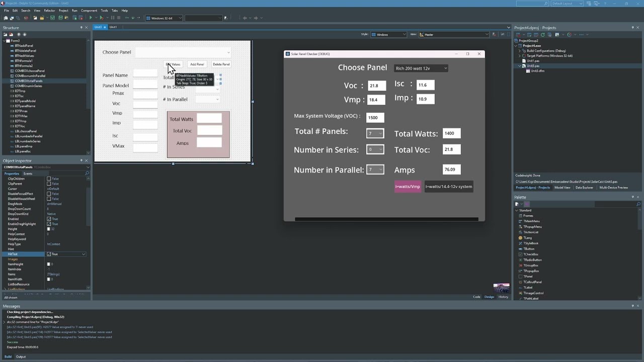Open the Rich 200 watt 12v panel dropdown
Screen dimensions: 644x362
click(x=421, y=68)
